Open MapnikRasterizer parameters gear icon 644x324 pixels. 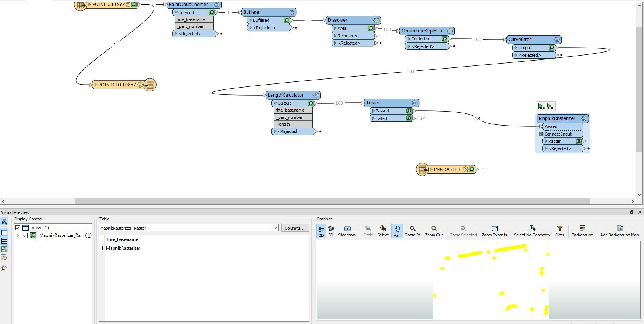584,118
